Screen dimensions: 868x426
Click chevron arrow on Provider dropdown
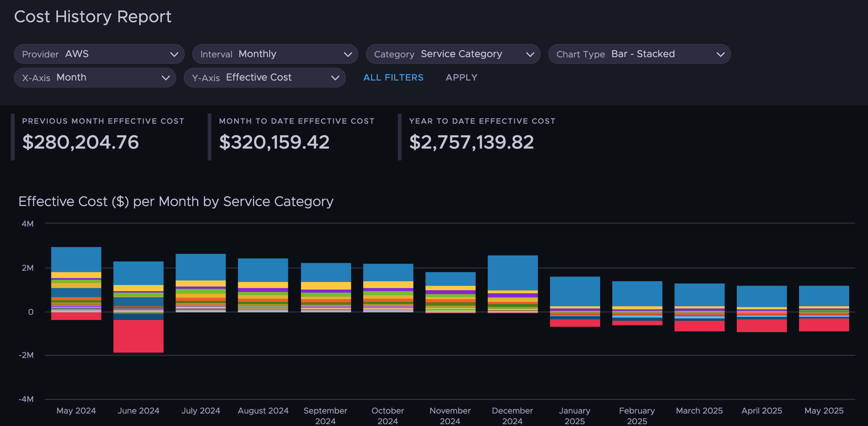[x=174, y=54]
